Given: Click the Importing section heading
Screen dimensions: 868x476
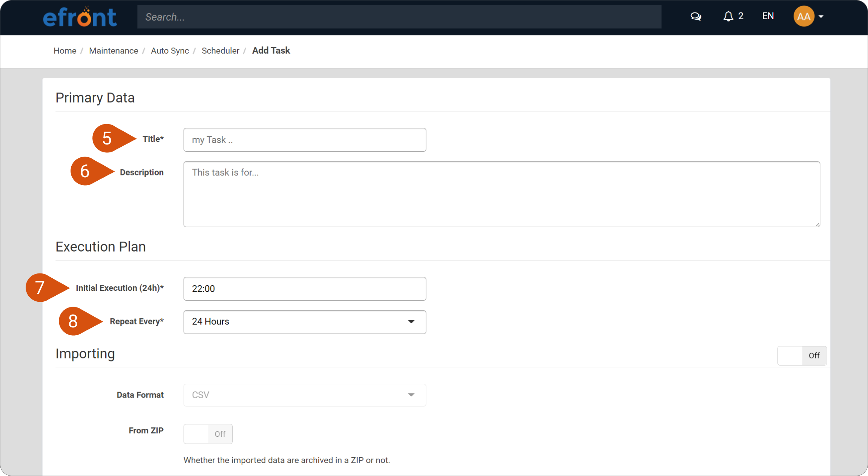Looking at the screenshot, I should click(85, 354).
